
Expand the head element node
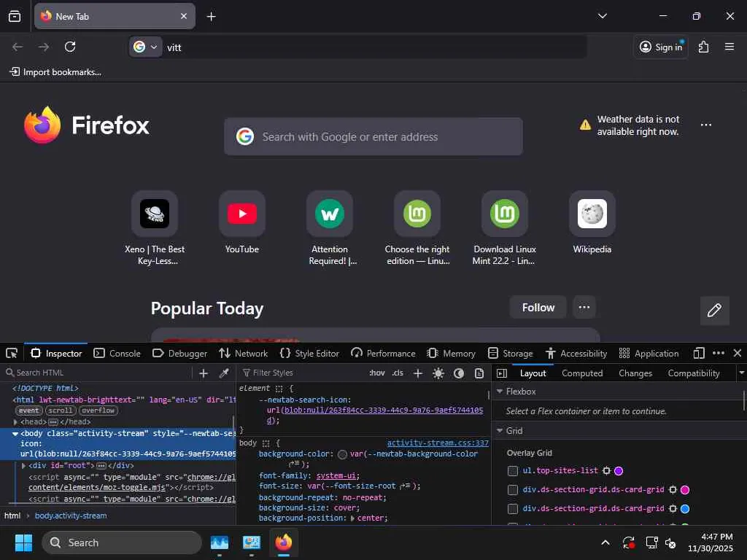(15, 422)
